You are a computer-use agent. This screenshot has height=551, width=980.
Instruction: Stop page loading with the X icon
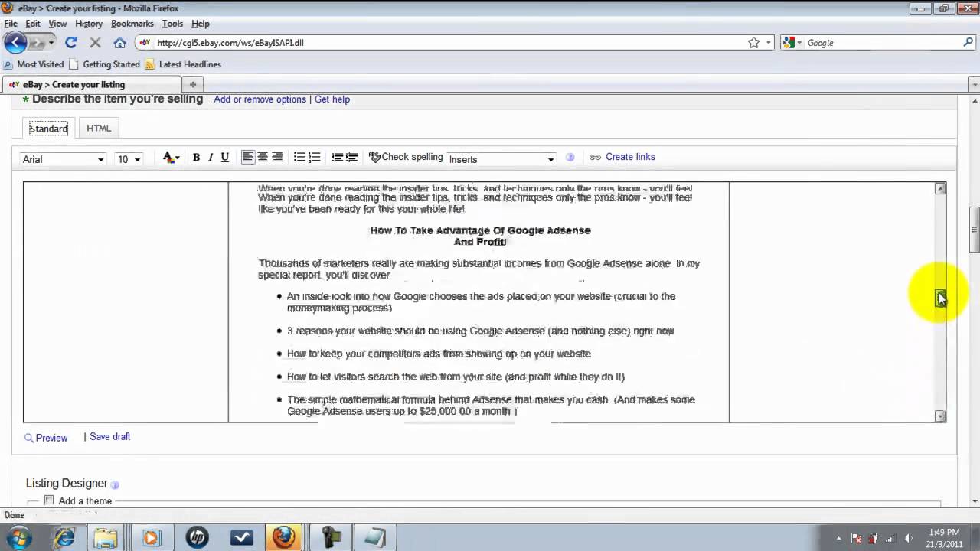[95, 43]
